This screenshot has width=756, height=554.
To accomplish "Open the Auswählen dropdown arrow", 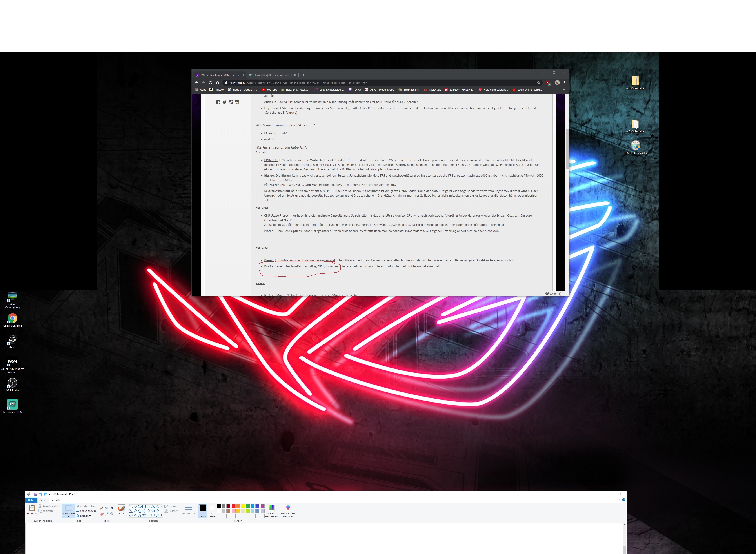I will point(68,516).
